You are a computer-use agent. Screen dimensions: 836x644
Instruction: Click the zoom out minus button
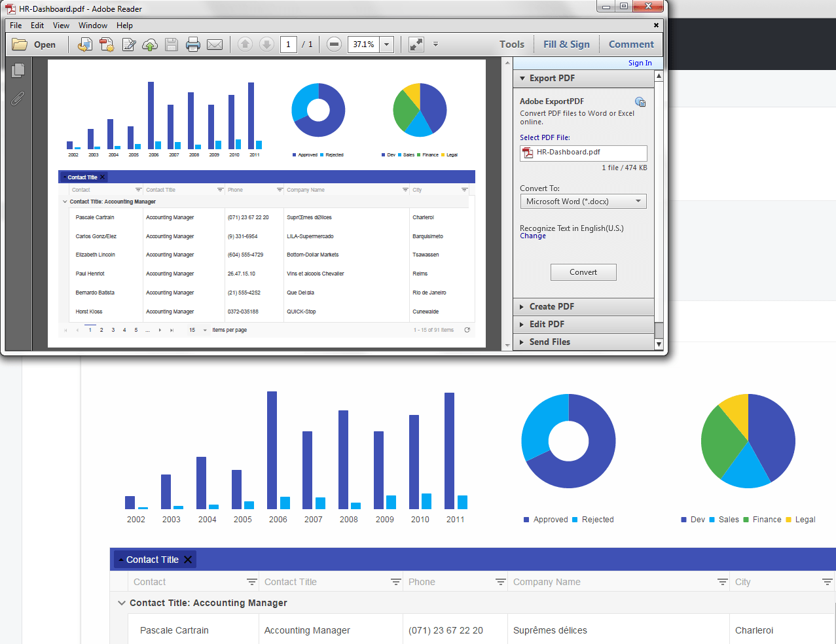334,45
